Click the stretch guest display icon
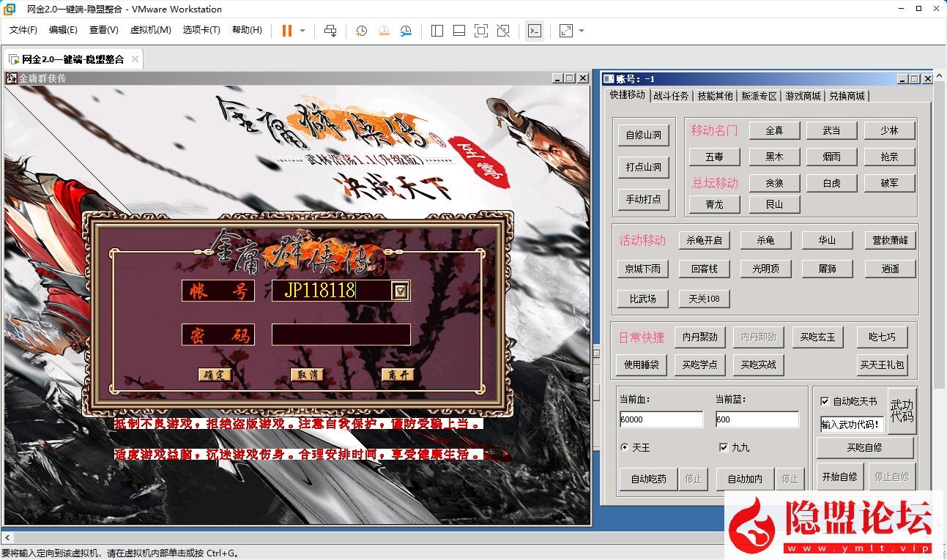The image size is (947, 560). [566, 31]
